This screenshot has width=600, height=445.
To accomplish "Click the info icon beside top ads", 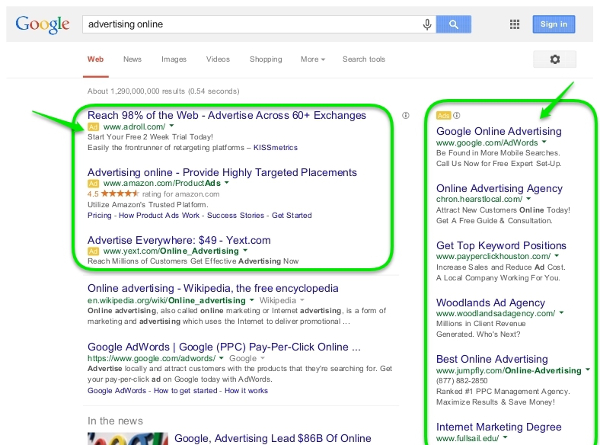I will click(x=406, y=115).
